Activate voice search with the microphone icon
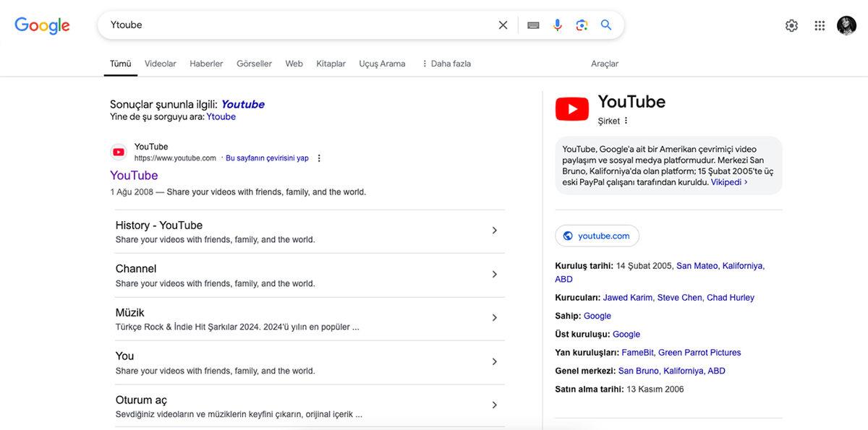 click(x=557, y=24)
